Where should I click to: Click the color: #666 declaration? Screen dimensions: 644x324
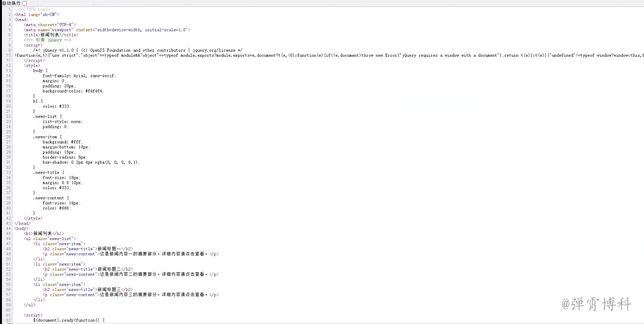click(57, 208)
